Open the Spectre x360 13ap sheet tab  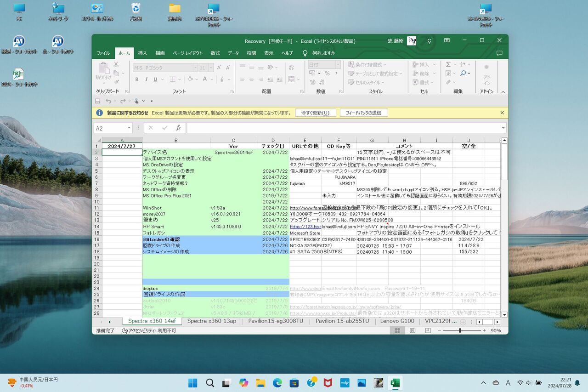tap(212, 321)
